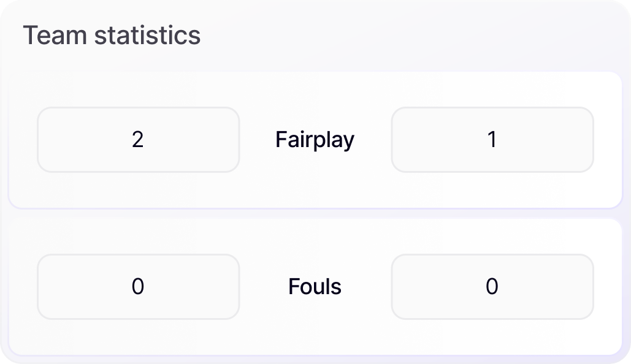Screen dimensions: 631x364
Task: Select the second team's Fouls count of 0
Action: click(492, 287)
